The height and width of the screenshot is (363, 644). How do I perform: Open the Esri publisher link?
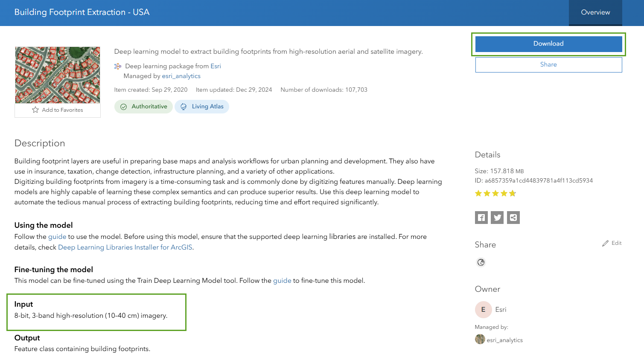point(216,66)
